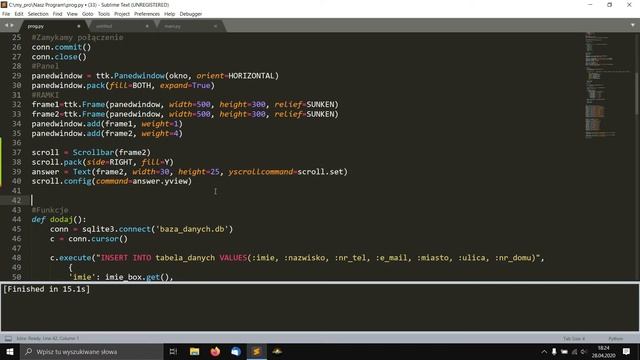Click line number 44 in the gutter
The image size is (640, 360).
click(16, 219)
